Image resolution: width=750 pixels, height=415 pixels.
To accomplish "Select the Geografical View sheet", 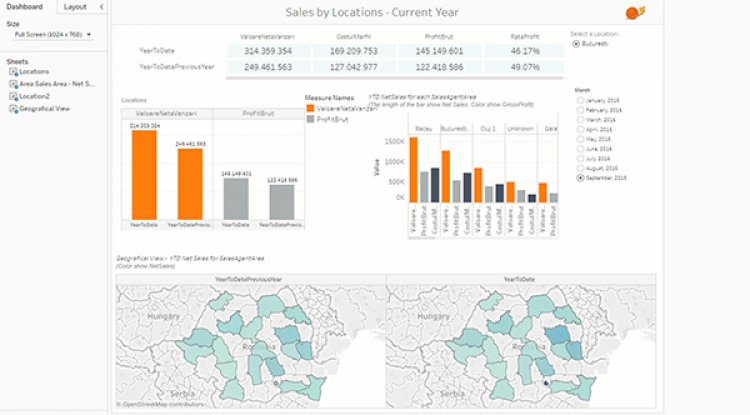I will point(44,109).
